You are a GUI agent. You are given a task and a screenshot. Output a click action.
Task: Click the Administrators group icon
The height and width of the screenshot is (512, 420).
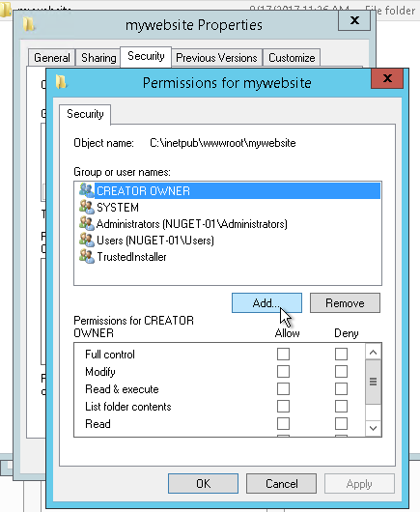(87, 223)
